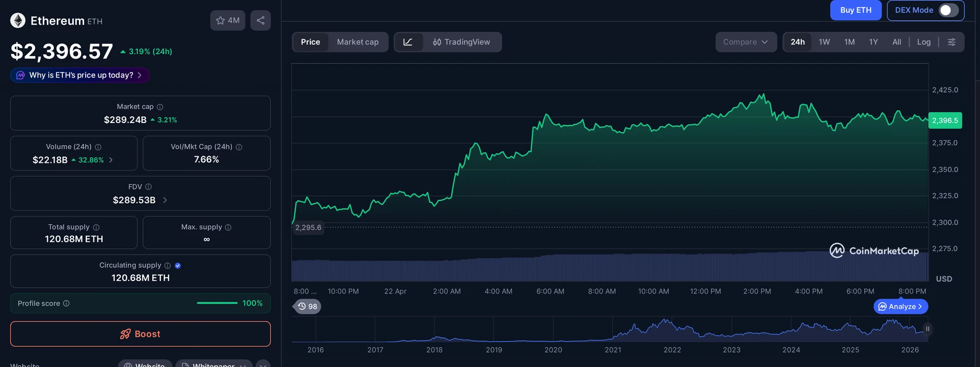
Task: Expand FDV details chevron
Action: coord(165,200)
